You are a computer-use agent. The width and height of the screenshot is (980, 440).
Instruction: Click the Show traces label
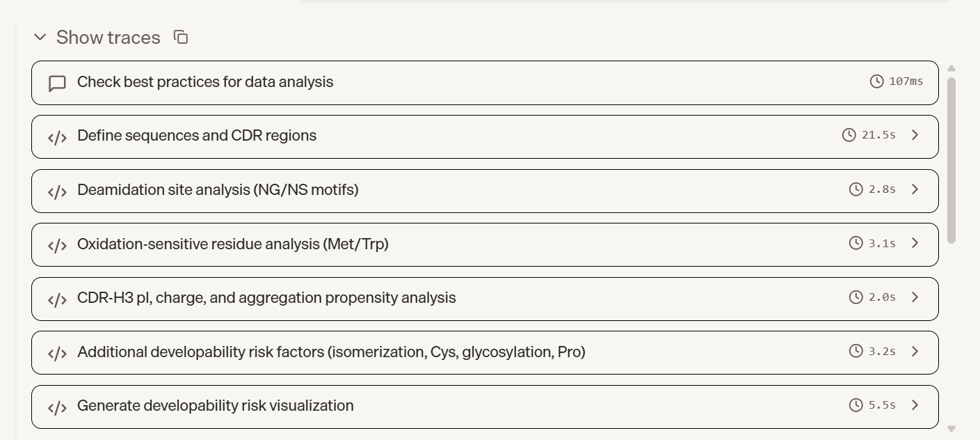point(109,38)
